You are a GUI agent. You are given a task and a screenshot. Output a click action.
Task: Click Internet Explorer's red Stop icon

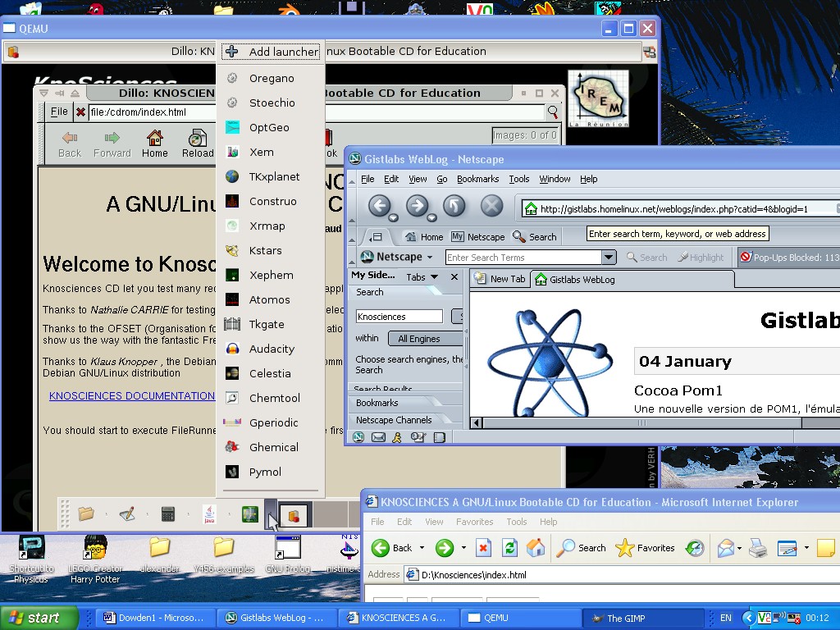point(483,548)
